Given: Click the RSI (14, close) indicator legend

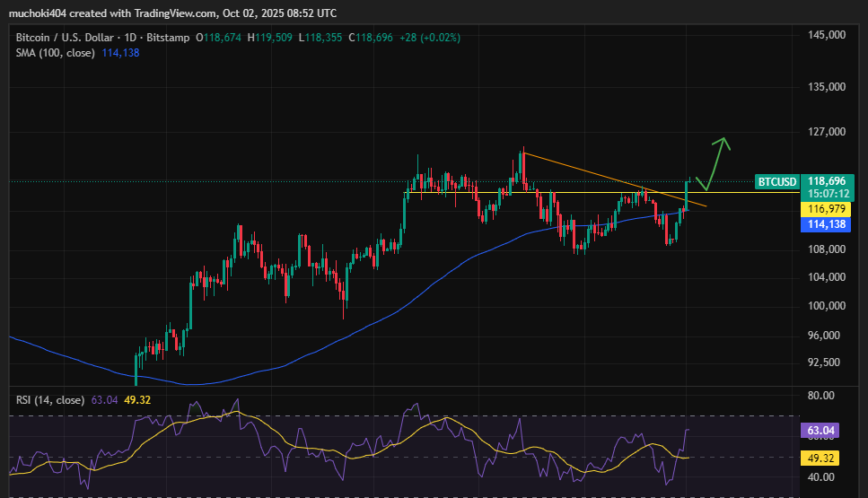Looking at the screenshot, I should point(50,399).
